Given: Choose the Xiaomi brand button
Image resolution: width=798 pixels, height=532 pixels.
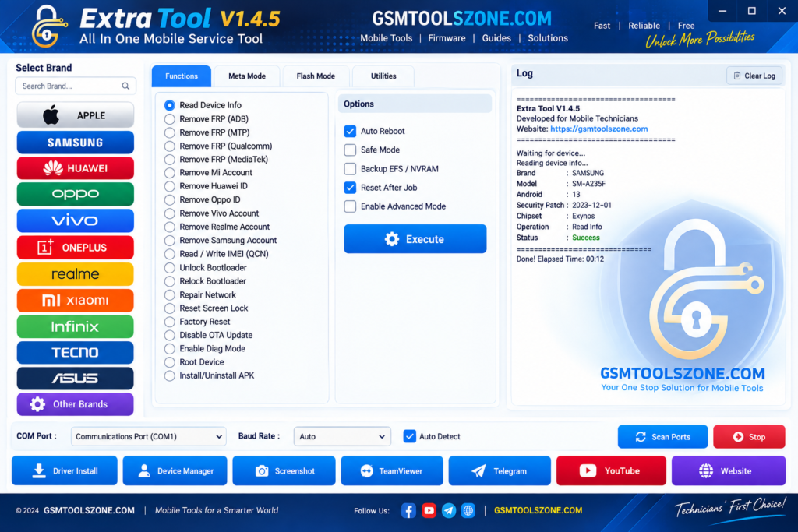Looking at the screenshot, I should [x=76, y=300].
